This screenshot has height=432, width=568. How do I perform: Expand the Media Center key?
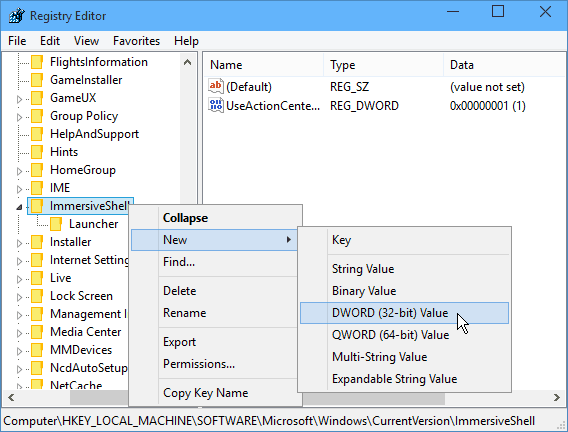19,333
